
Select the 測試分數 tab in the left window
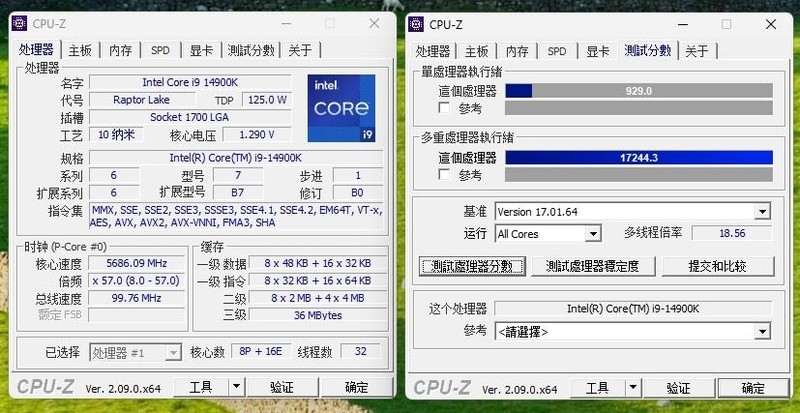251,50
